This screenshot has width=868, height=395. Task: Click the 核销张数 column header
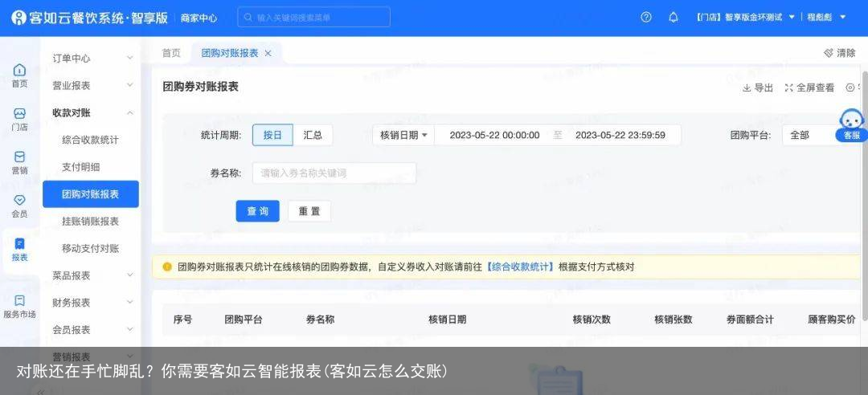tap(674, 320)
